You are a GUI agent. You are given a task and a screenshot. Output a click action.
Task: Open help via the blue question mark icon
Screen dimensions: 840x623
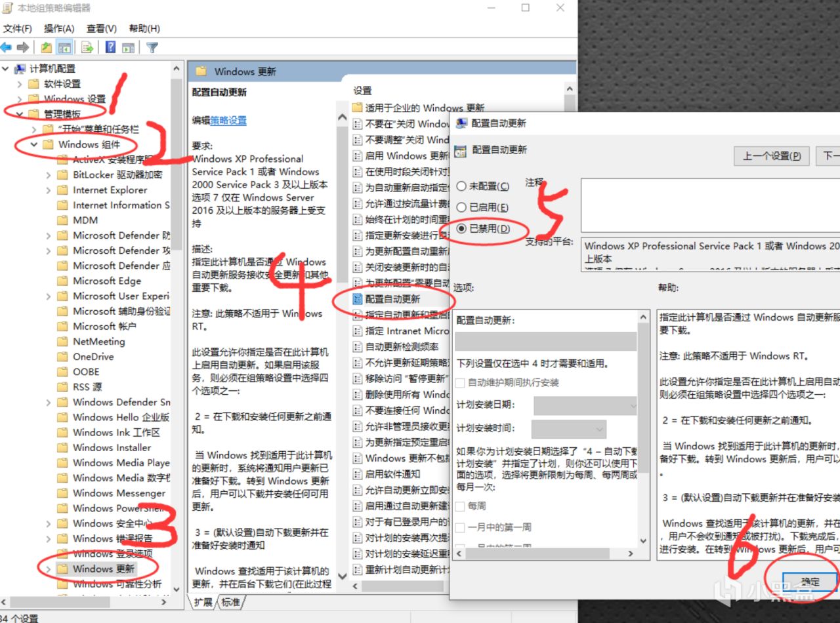110,47
